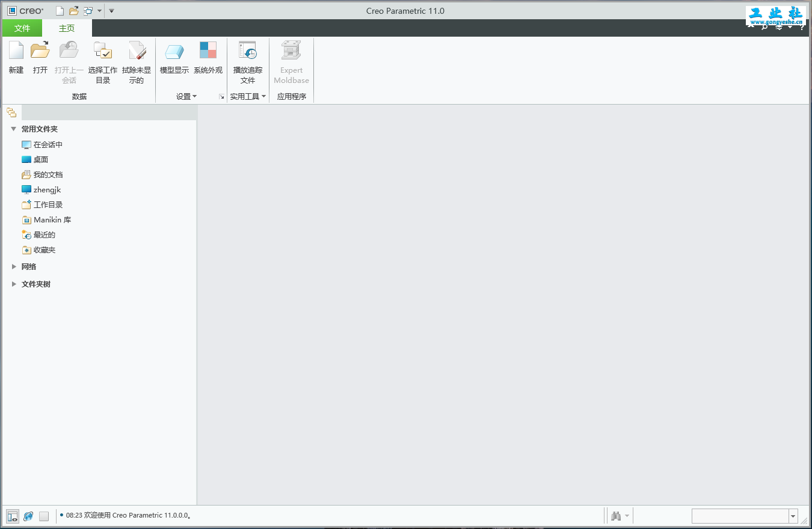The width and height of the screenshot is (812, 529).
Task: Click the welcome message '欢迎使用 Creo Parametric 11.0.0.0'
Action: tap(137, 515)
